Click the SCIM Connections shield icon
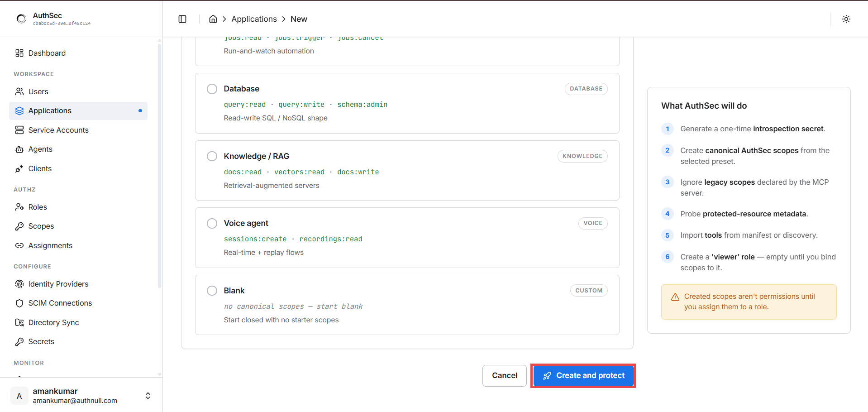Viewport: 868px width, 412px height. 19,303
